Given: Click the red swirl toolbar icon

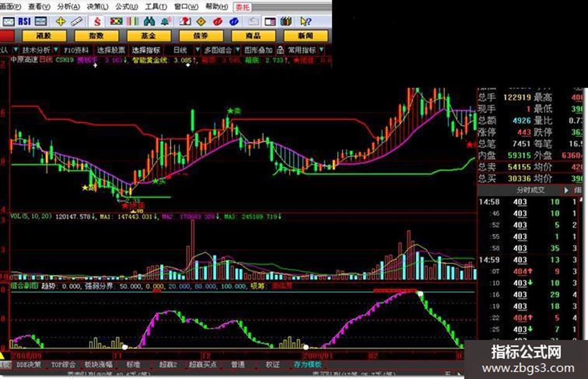Looking at the screenshot, I should pos(218,22).
